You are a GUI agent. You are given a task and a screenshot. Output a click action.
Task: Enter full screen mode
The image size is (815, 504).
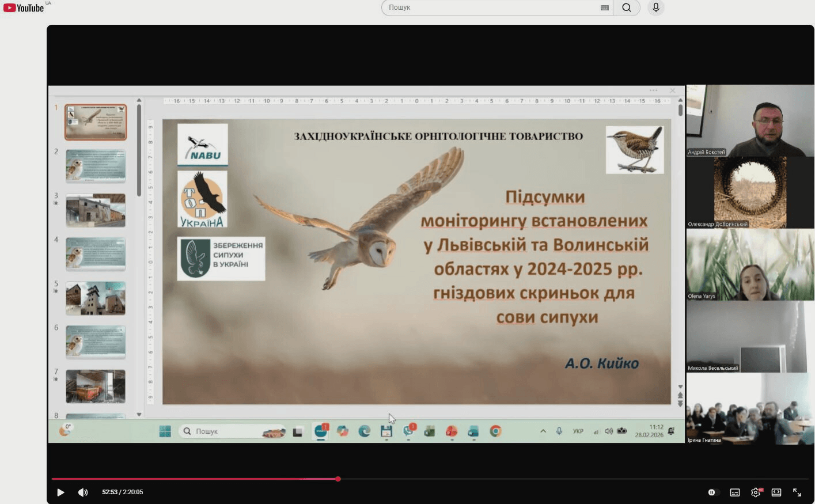coord(797,492)
